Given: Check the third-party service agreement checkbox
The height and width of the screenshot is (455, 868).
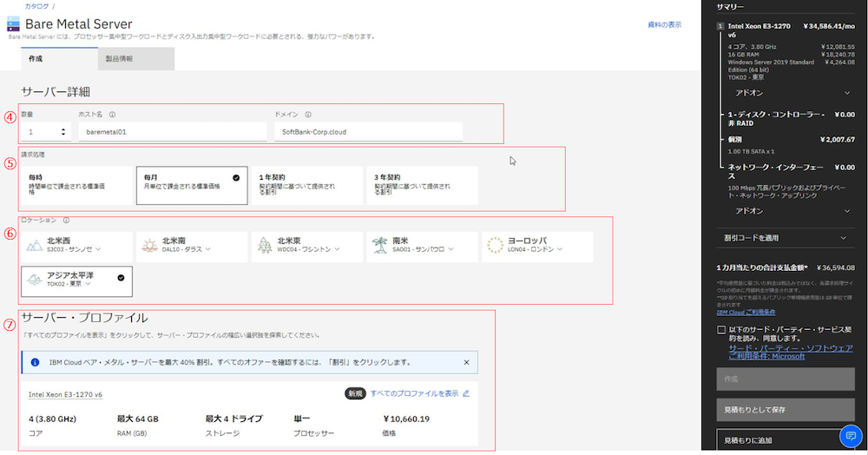Looking at the screenshot, I should click(x=722, y=330).
